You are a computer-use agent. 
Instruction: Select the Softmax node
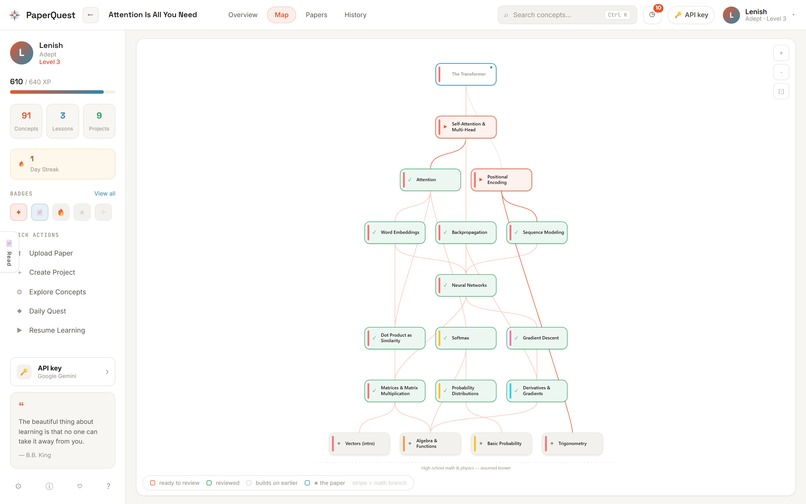tap(466, 338)
